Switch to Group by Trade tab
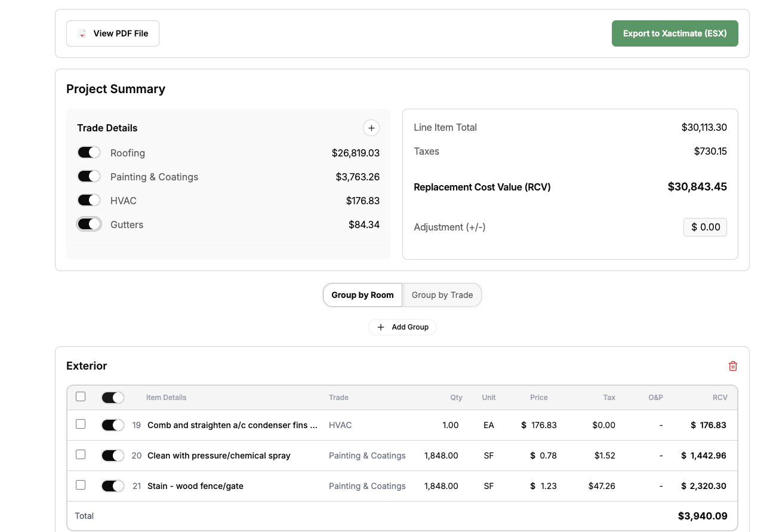The width and height of the screenshot is (776, 532). point(442,295)
